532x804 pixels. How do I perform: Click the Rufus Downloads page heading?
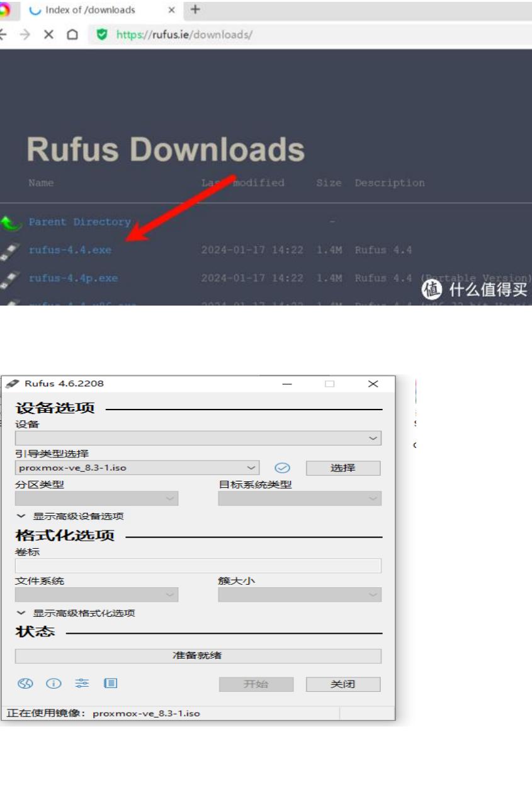[166, 150]
